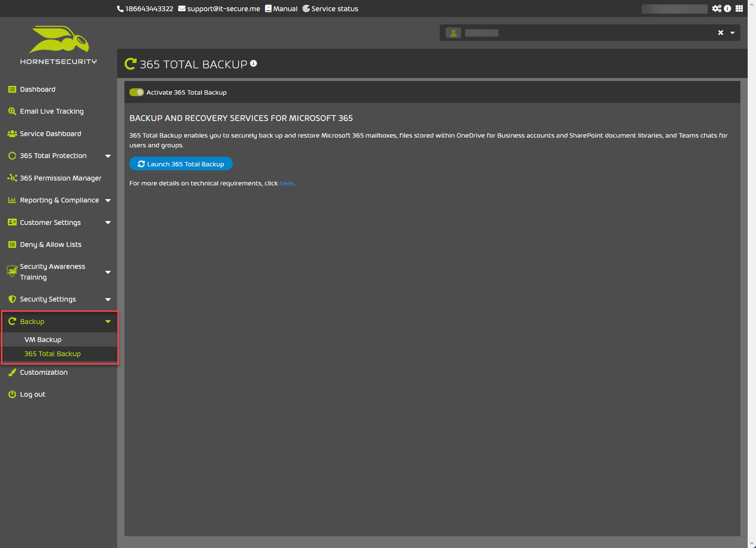
Task: Toggle the Activate 365 Total Backup switch
Action: pyautogui.click(x=137, y=92)
